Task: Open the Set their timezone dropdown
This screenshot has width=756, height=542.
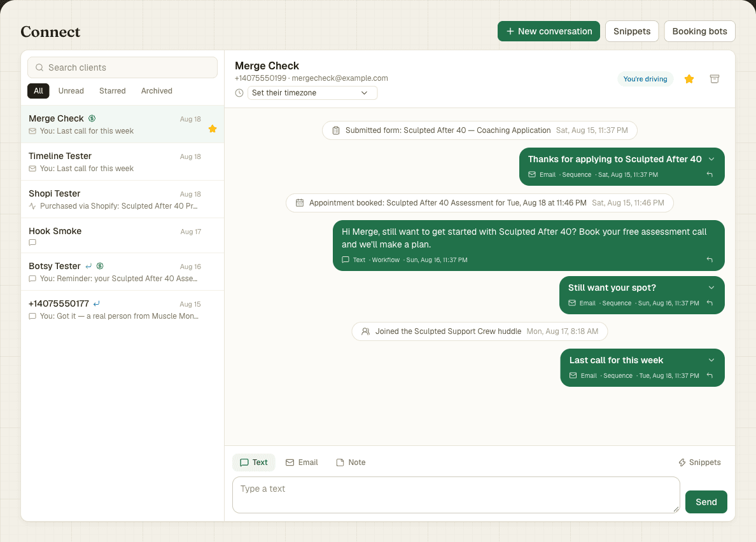Action: click(x=312, y=93)
